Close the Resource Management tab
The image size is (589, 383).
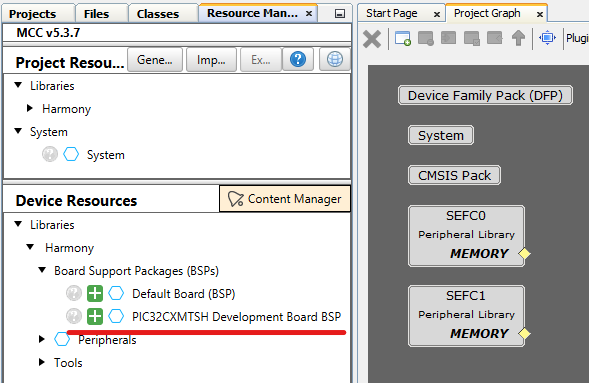pyautogui.click(x=309, y=14)
